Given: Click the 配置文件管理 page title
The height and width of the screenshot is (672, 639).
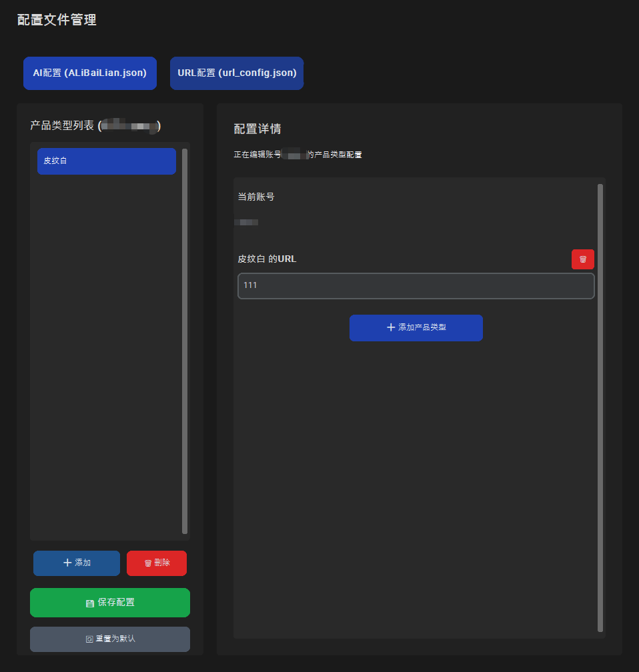Looking at the screenshot, I should point(57,20).
